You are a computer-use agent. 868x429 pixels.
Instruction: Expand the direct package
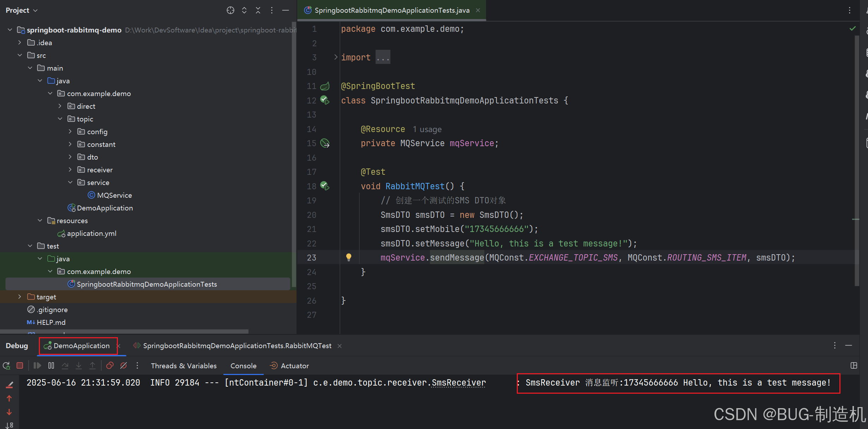point(60,106)
